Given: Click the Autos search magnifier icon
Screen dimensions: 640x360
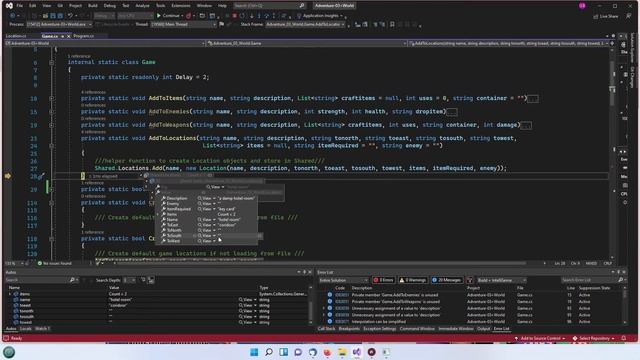Looking at the screenshot, I should (72, 280).
